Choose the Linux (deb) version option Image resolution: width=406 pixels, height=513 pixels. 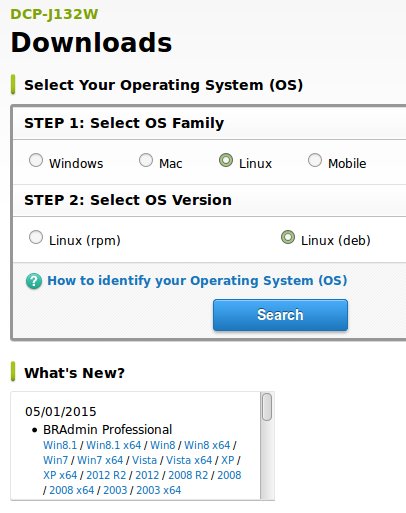point(288,237)
